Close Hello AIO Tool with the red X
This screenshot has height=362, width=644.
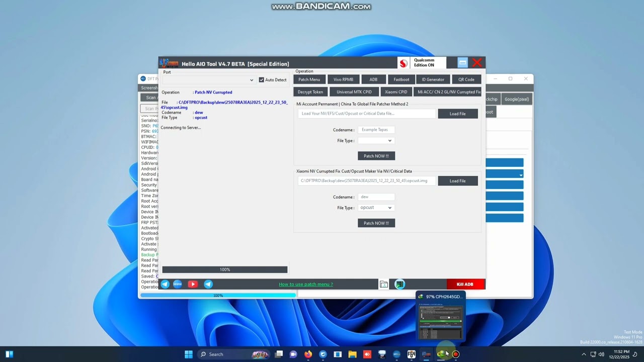pos(477,63)
